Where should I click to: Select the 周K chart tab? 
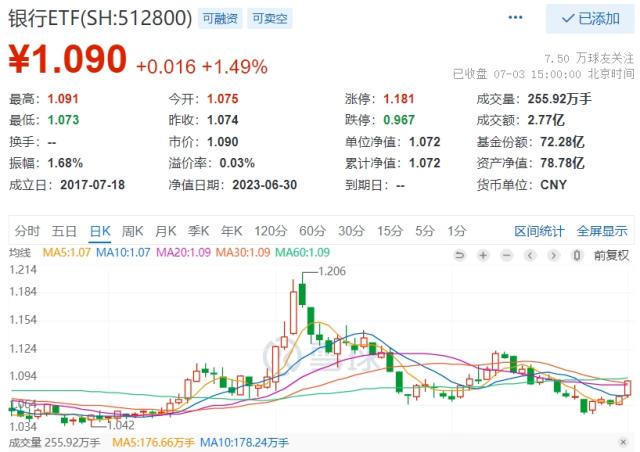click(132, 231)
